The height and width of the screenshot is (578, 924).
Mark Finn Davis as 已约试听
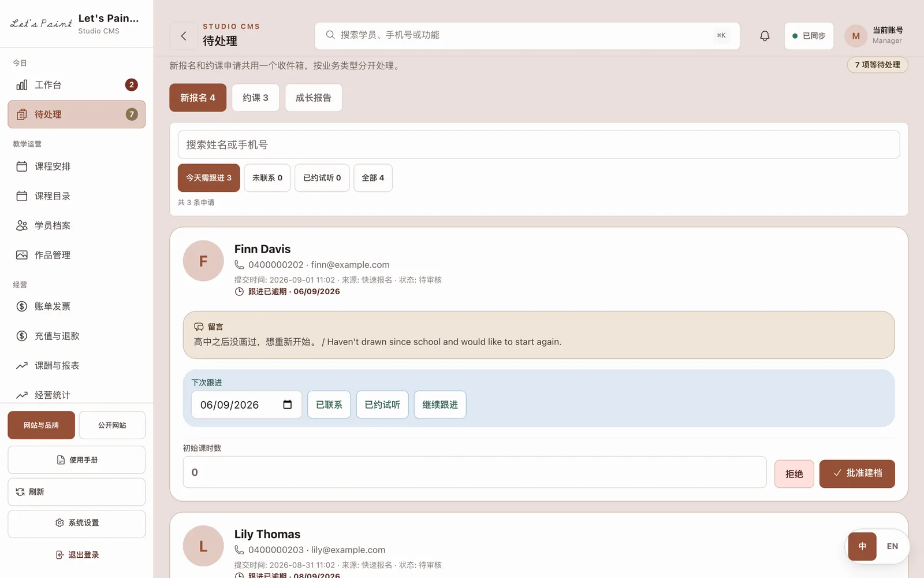[x=382, y=405]
